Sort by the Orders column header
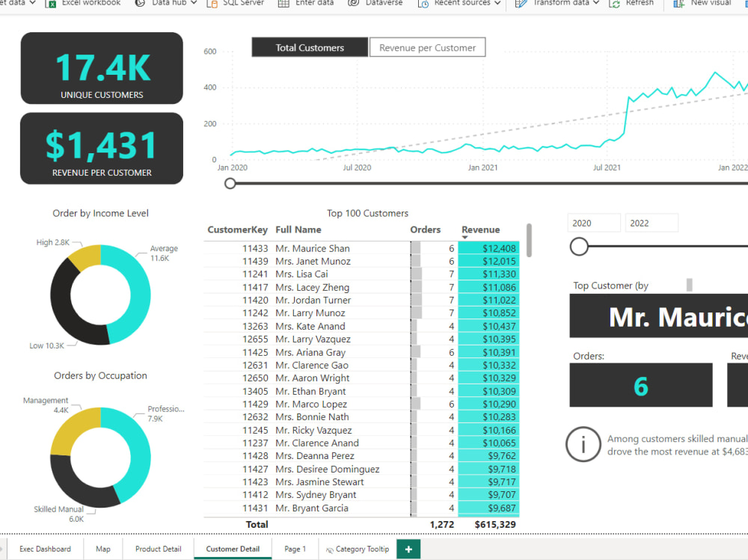Viewport: 748px width, 560px height. [425, 230]
